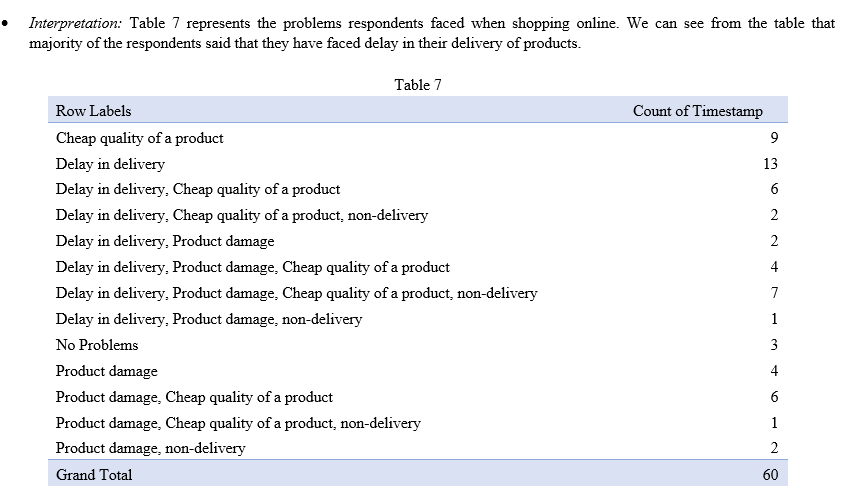Select the 'No Problems' row label

pyautogui.click(x=97, y=345)
